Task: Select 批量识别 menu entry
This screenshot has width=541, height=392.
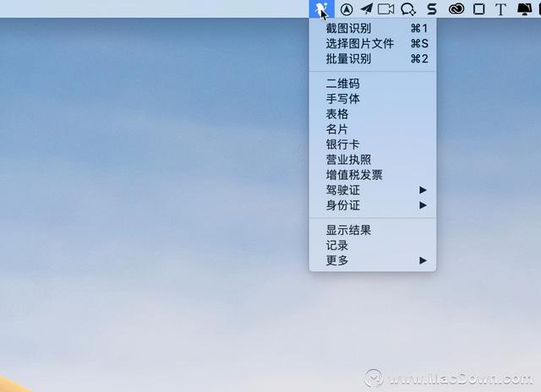Action: 373,58
